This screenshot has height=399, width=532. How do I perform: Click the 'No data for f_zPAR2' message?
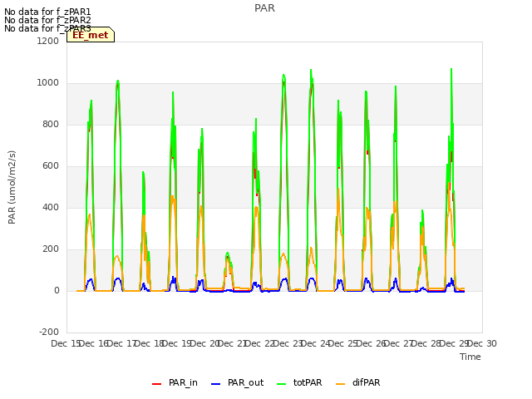click(47, 20)
